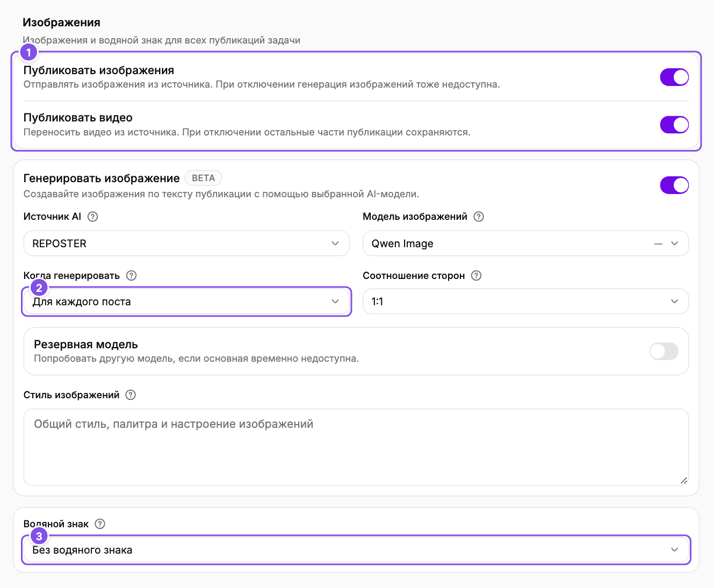Click the Модель изображений field label
Viewport: 714px width, 588px height.
click(415, 217)
